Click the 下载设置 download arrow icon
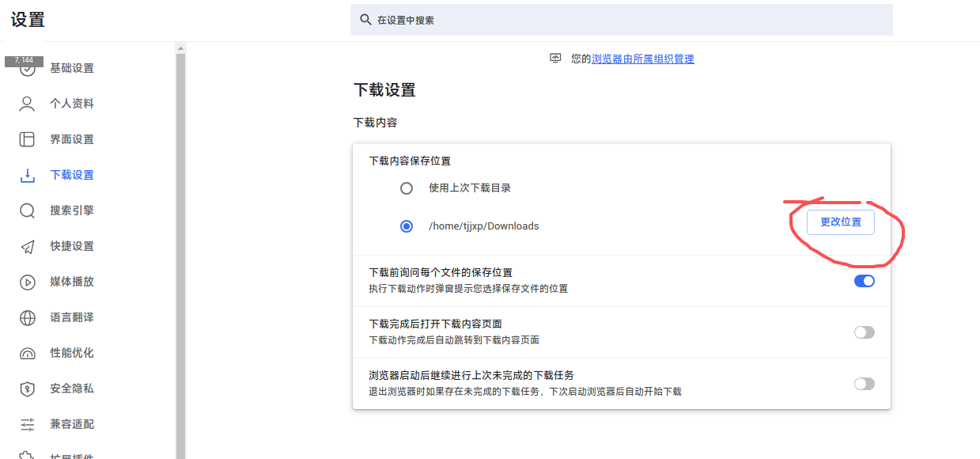 pos(28,175)
